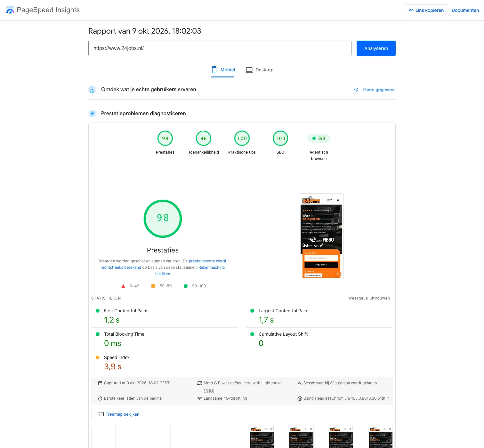Click the Using HeadlessChromium text
This screenshot has height=448, width=484.
coord(346,398)
